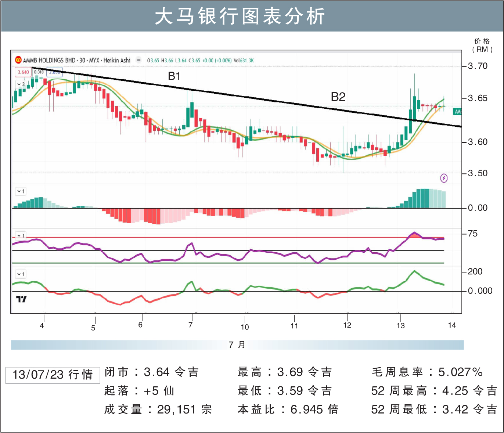Viewport: 504px width, 433px height.
Task: Click the 闭市 3.64 令吉 closing price
Action: click(x=152, y=372)
